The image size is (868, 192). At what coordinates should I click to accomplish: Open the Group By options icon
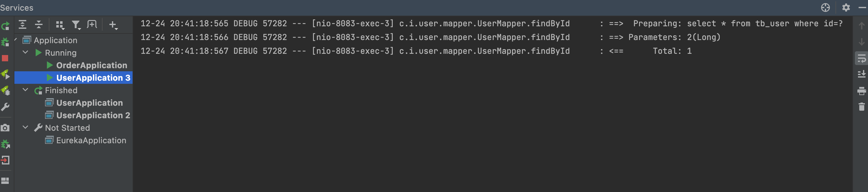tap(60, 25)
